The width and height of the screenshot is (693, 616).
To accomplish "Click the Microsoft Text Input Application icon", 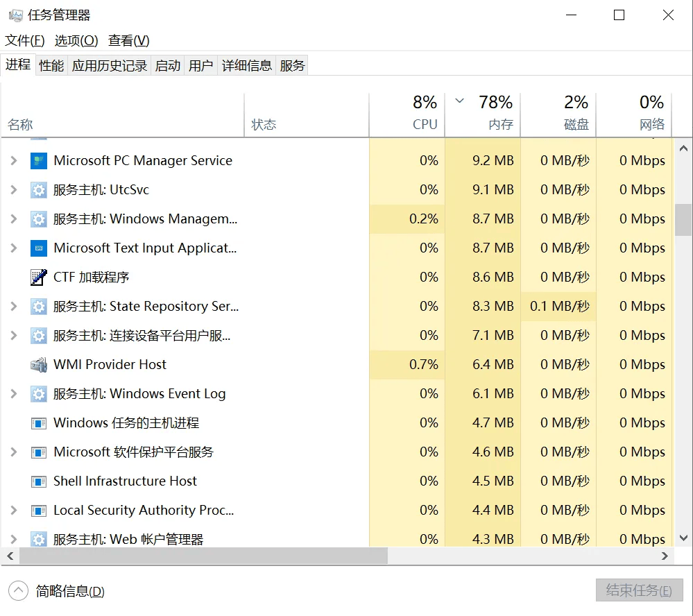I will click(x=38, y=248).
